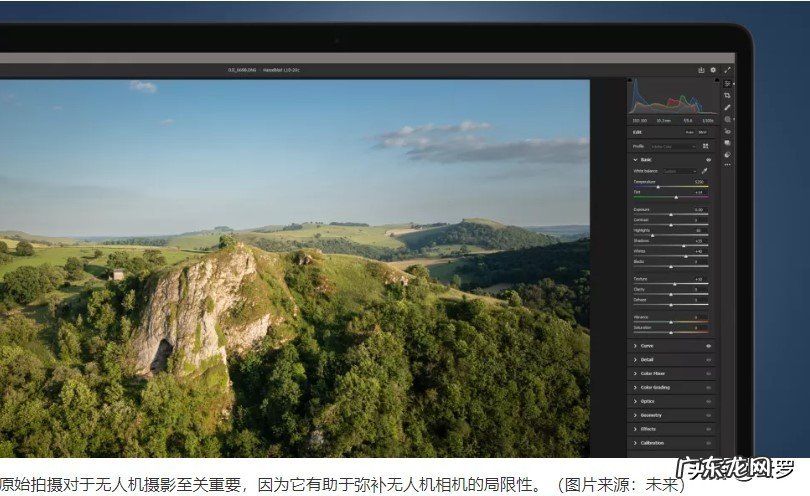Click the Temperature value field
810x496 pixels.
699,182
